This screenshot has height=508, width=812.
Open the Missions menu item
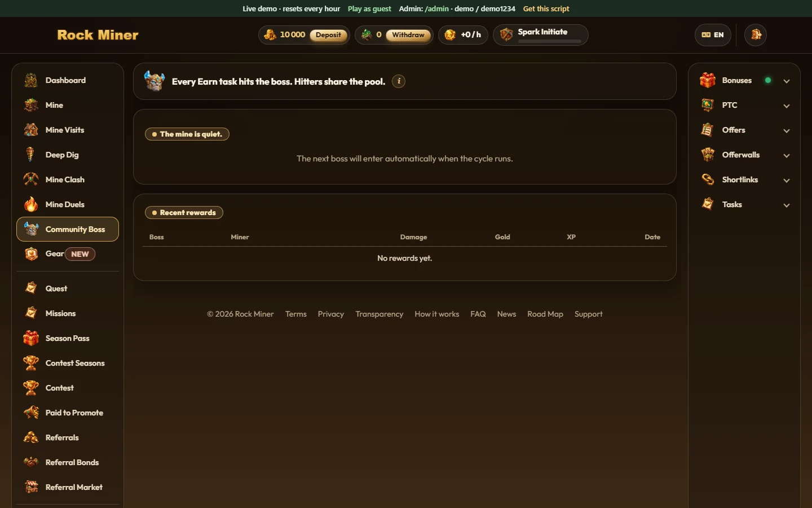pos(68,313)
